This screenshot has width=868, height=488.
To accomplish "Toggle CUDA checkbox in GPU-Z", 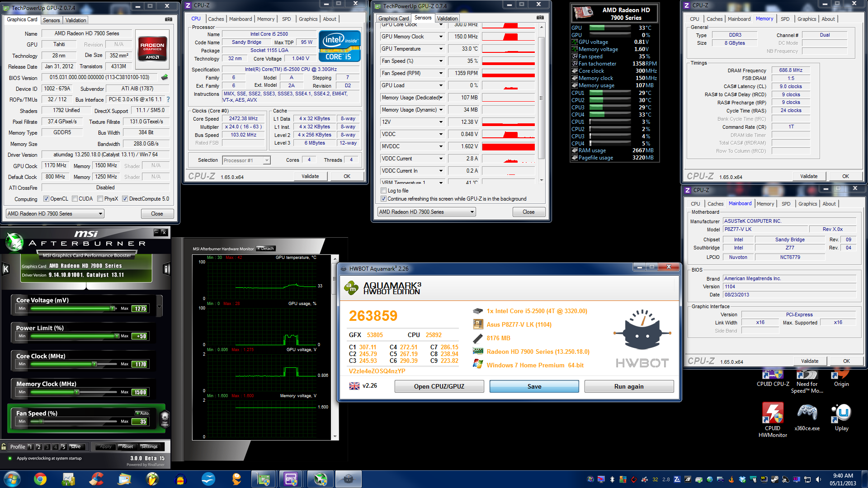I will 75,199.
